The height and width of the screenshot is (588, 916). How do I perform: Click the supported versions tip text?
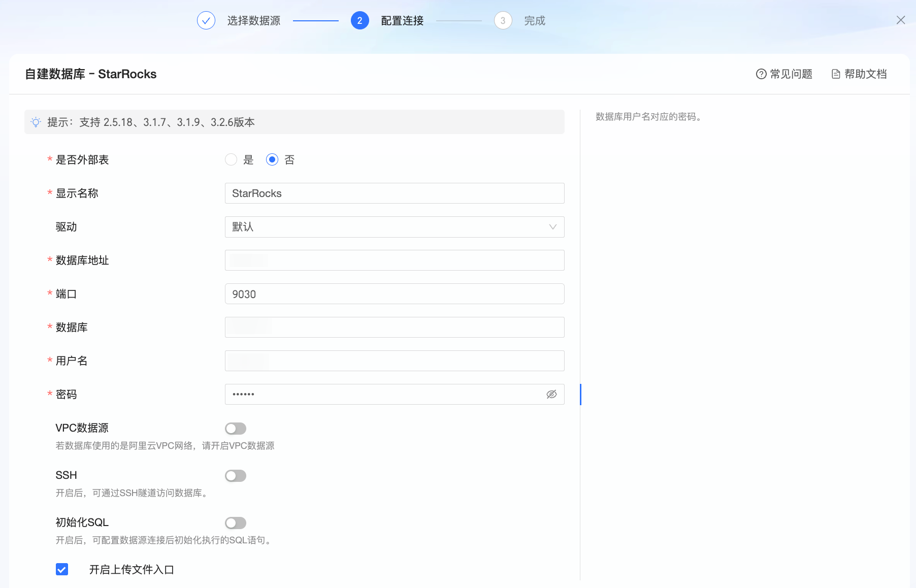pos(151,122)
